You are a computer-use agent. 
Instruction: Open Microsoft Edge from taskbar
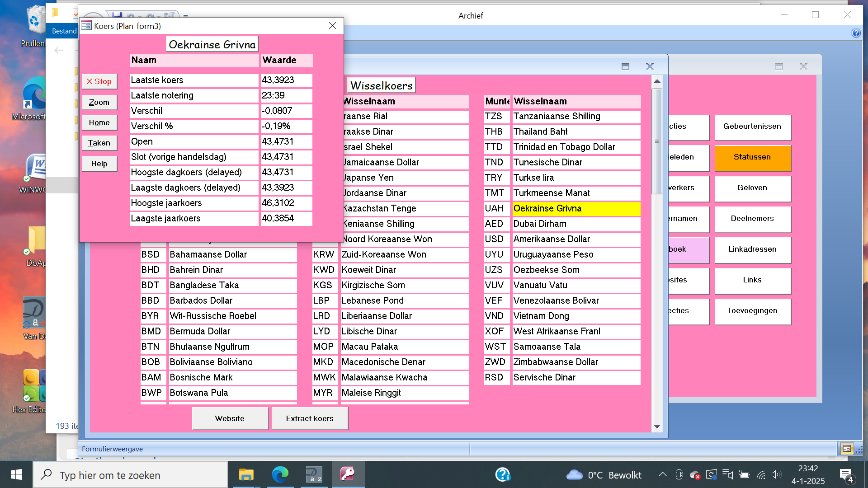(280, 475)
